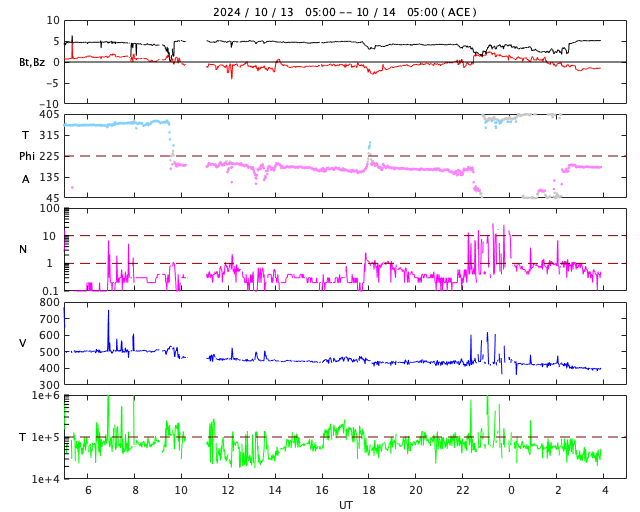Click the 'V' velocity axis label
This screenshot has height=512, width=640.
(x=23, y=343)
